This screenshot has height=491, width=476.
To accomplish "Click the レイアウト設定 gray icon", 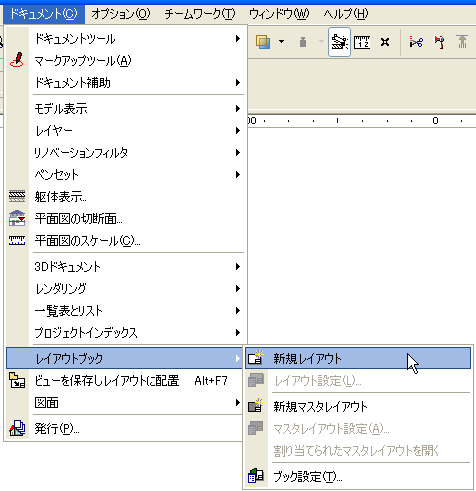I will (256, 380).
